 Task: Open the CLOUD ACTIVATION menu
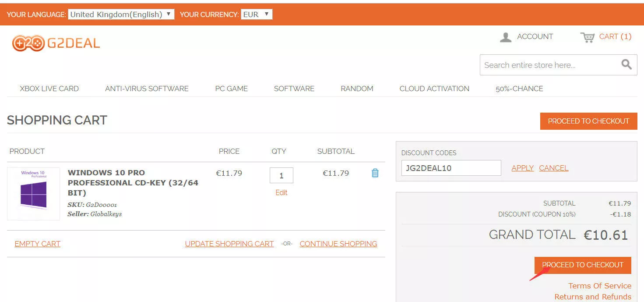(x=434, y=89)
